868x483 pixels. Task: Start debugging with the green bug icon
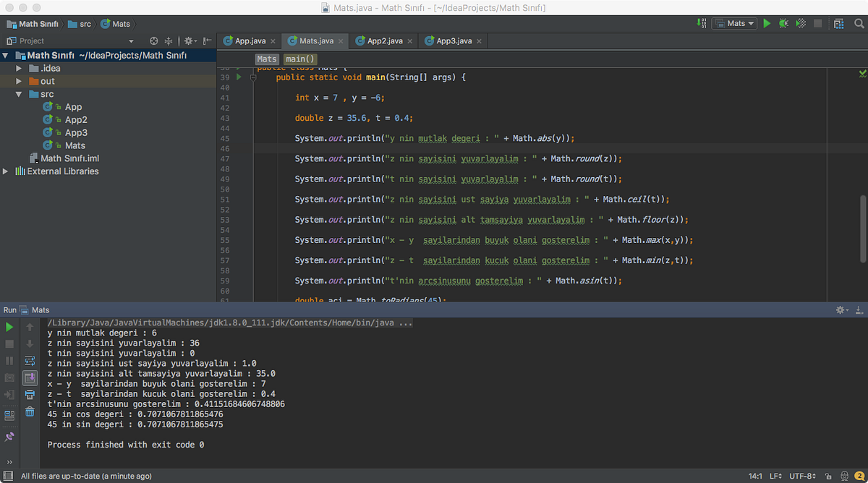783,23
